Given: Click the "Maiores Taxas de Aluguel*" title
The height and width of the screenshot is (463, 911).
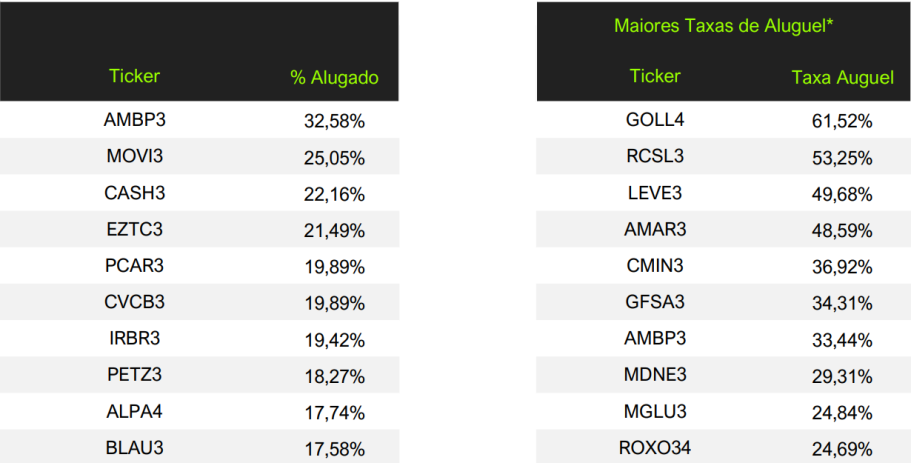Looking at the screenshot, I should tap(724, 25).
